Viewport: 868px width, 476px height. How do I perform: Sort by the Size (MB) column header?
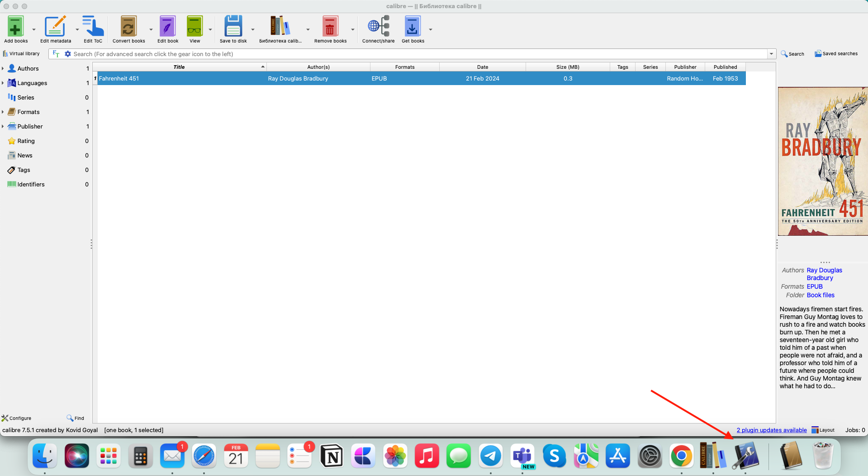click(x=568, y=67)
